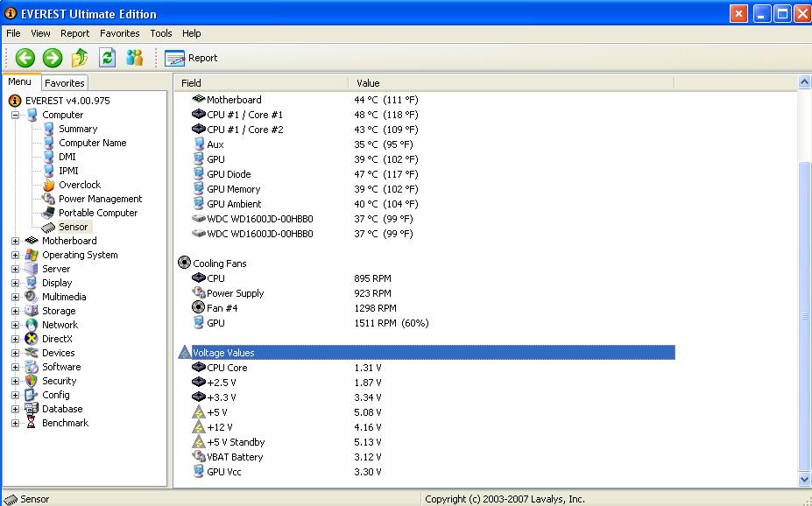Image resolution: width=812 pixels, height=506 pixels.
Task: Expand the Software tree node
Action: click(16, 367)
